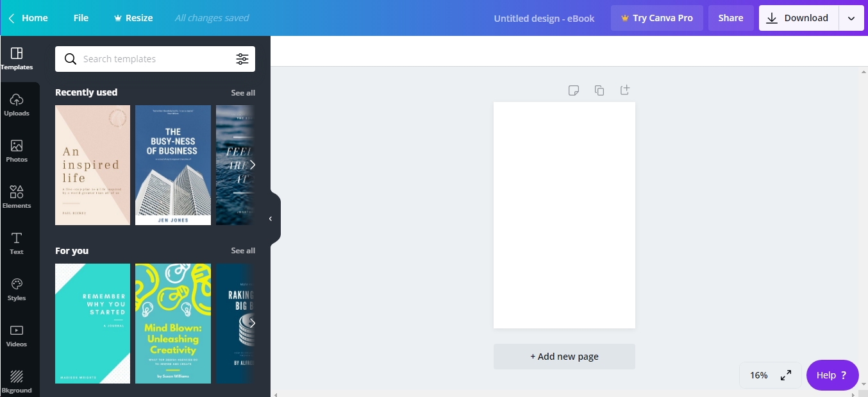Show more Recently used templates with the arrow

[x=252, y=165]
